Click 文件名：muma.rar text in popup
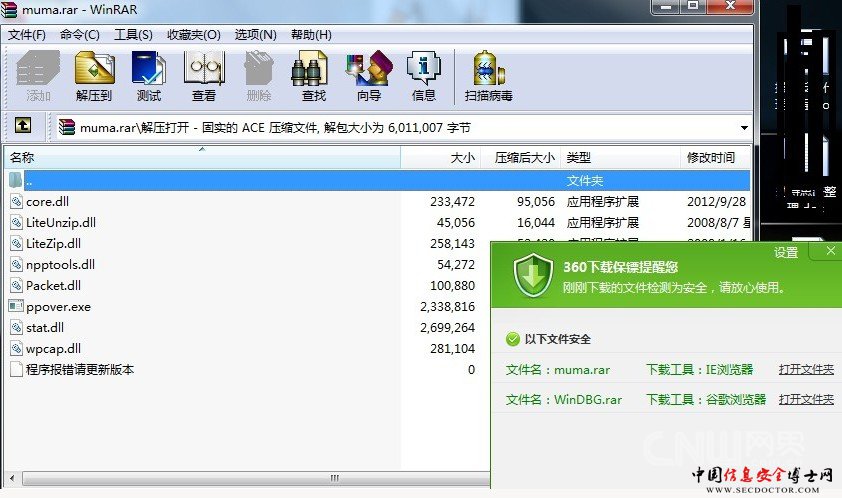Screen dimensions: 842x498 (558, 370)
